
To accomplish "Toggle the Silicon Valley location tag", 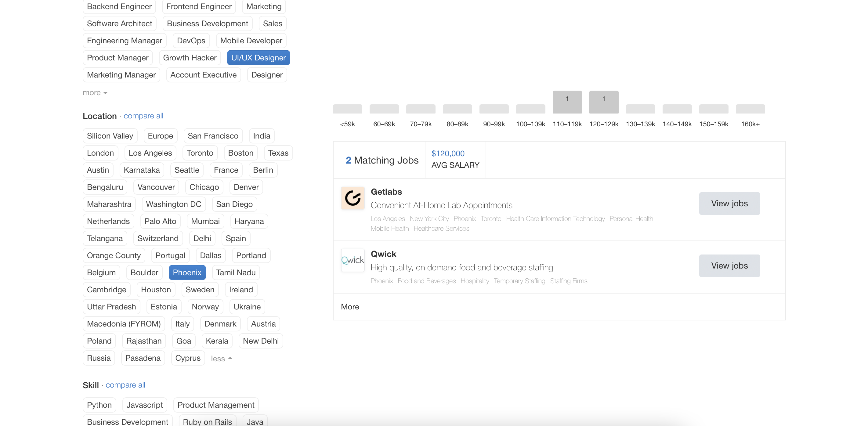I will (110, 136).
